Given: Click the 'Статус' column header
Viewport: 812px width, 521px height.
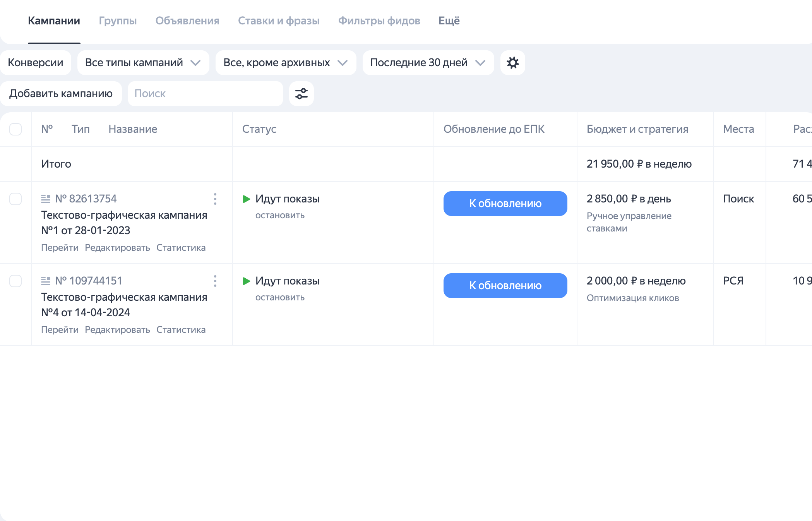Looking at the screenshot, I should click(259, 129).
